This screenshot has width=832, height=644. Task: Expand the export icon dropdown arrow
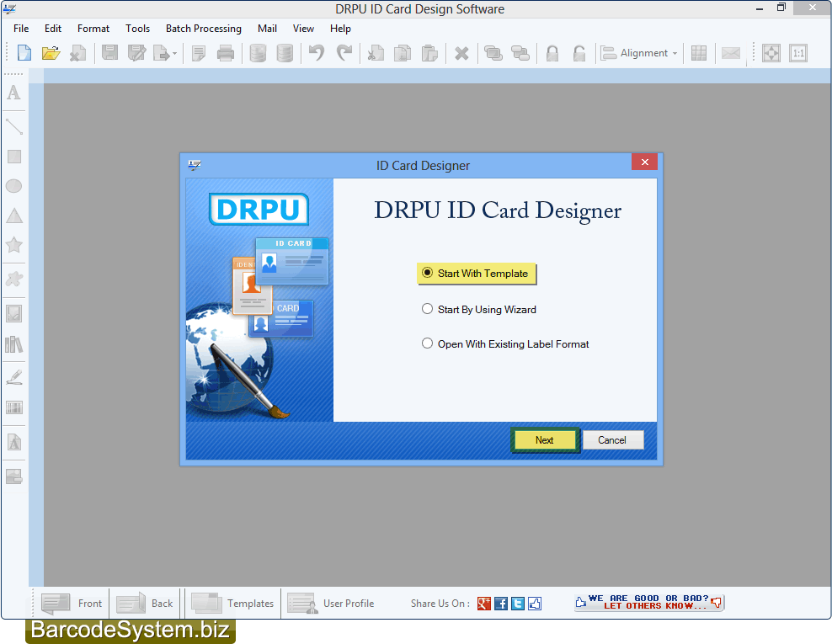(x=174, y=54)
